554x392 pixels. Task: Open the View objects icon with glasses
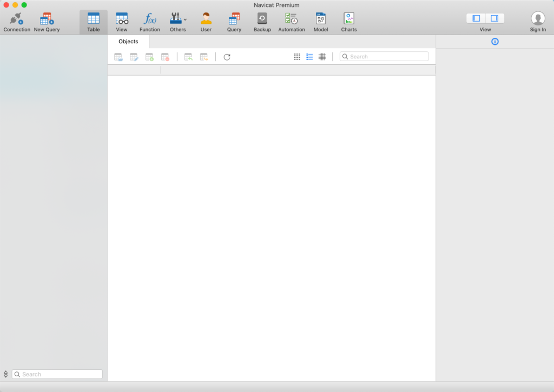[122, 18]
